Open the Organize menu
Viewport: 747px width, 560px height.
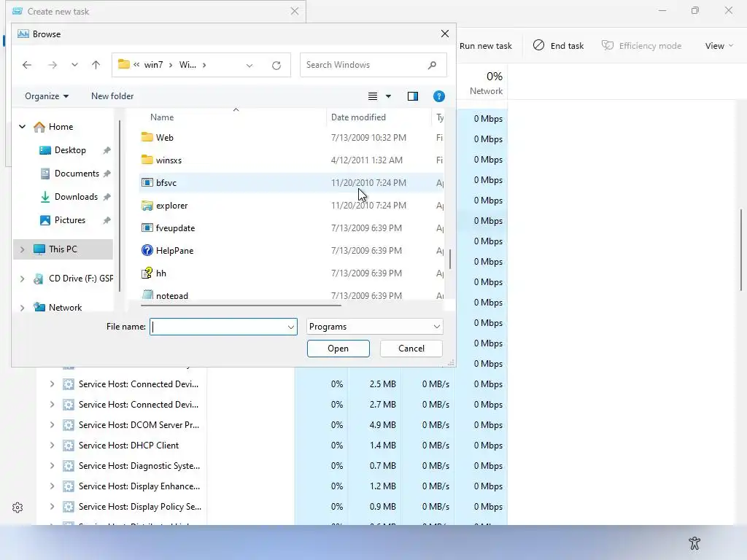tap(47, 96)
